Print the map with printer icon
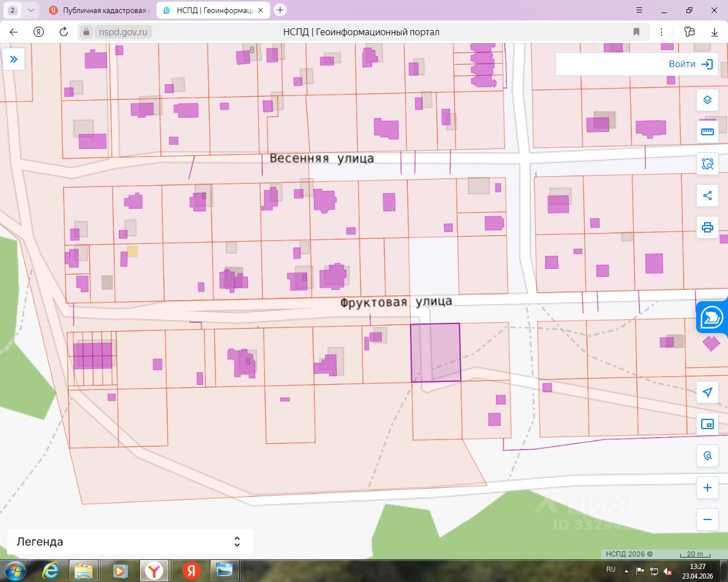This screenshot has width=728, height=582. click(708, 228)
